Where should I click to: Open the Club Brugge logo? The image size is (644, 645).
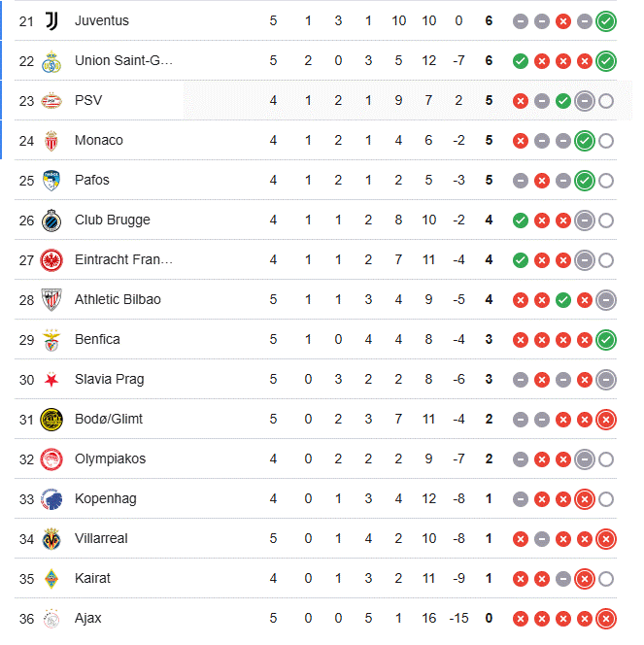[51, 220]
